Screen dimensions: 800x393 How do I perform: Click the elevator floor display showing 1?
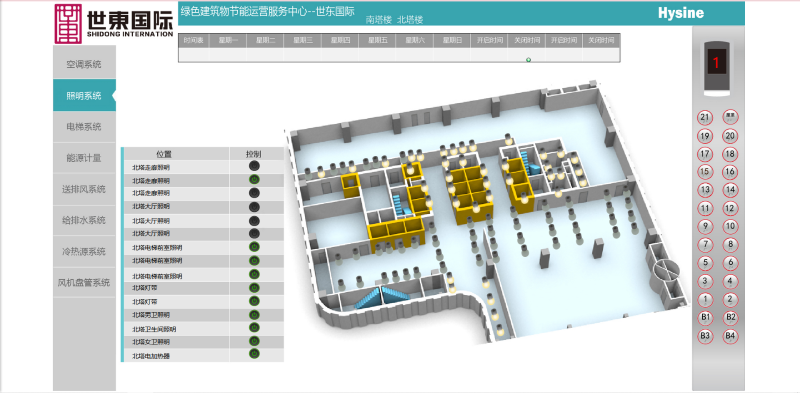click(x=716, y=63)
